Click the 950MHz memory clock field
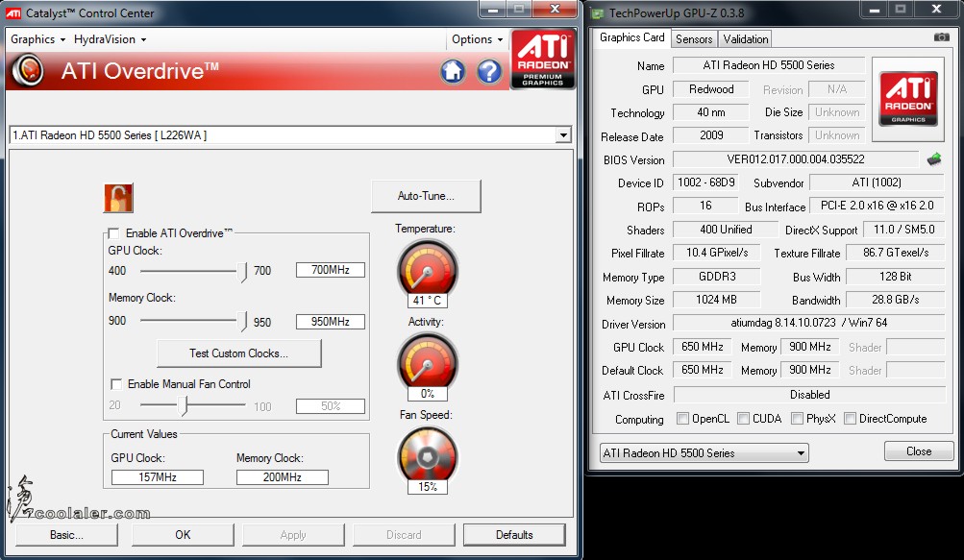 coord(331,322)
